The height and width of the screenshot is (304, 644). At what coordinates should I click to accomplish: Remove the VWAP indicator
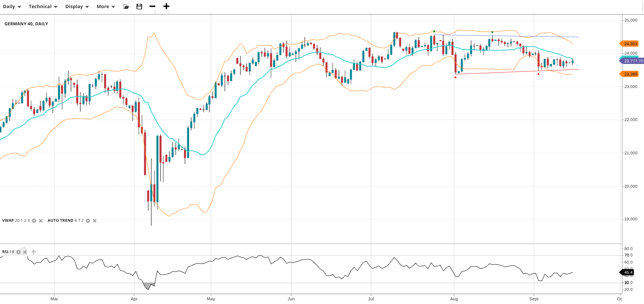(x=41, y=221)
